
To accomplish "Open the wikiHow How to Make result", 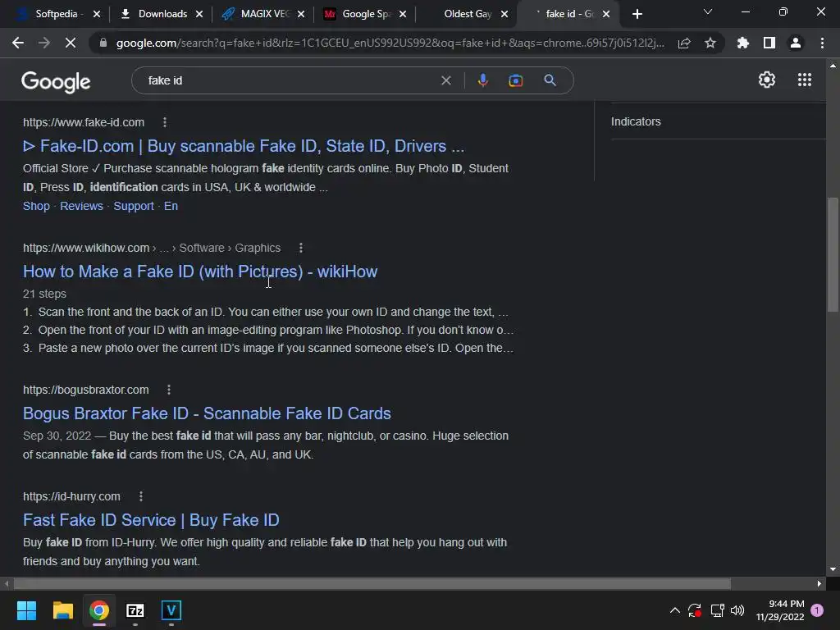I will 200,272.
